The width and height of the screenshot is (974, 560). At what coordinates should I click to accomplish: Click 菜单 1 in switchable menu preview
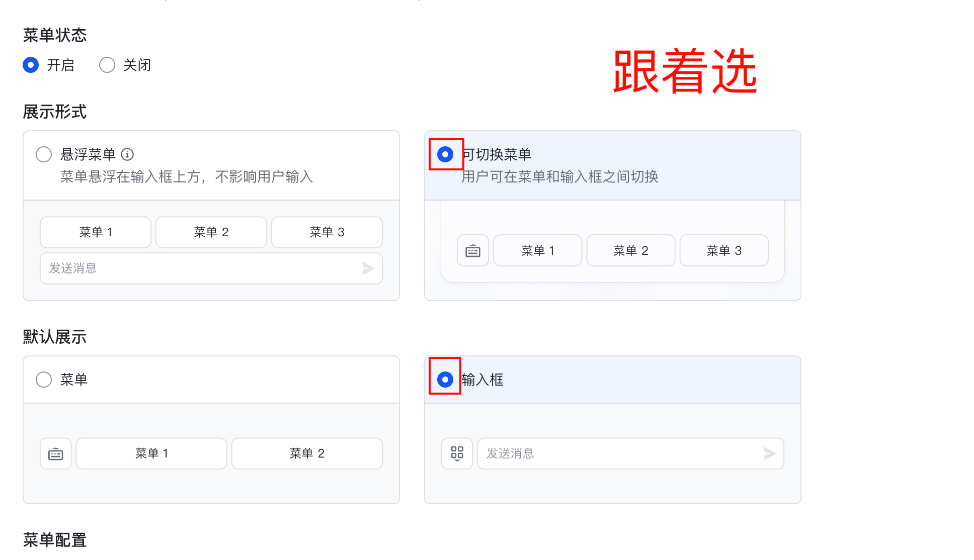click(x=537, y=250)
